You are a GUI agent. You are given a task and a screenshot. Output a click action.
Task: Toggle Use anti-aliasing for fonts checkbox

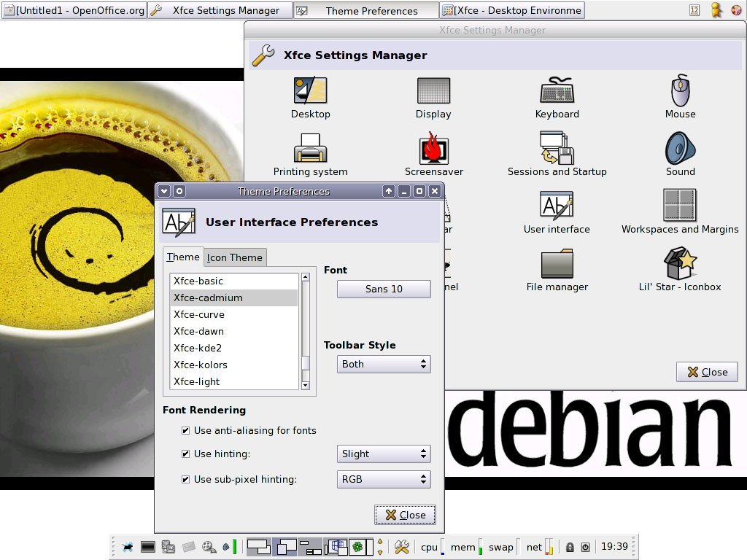tap(186, 430)
